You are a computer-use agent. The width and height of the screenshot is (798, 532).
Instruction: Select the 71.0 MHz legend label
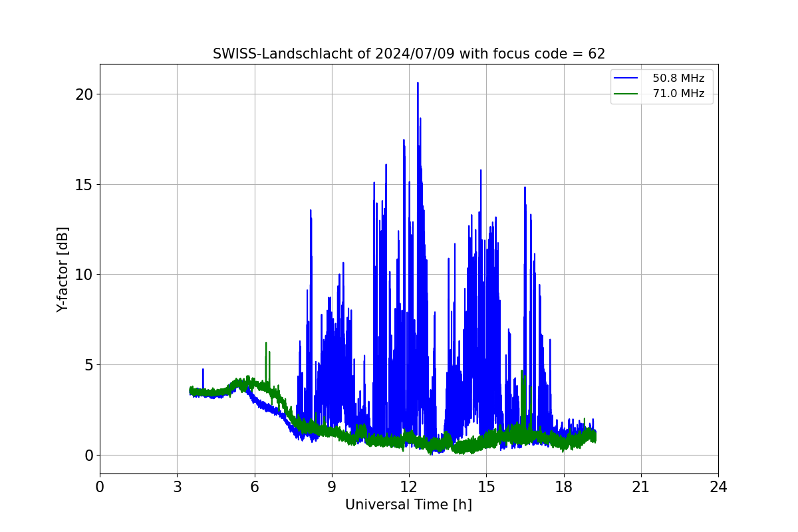click(678, 94)
